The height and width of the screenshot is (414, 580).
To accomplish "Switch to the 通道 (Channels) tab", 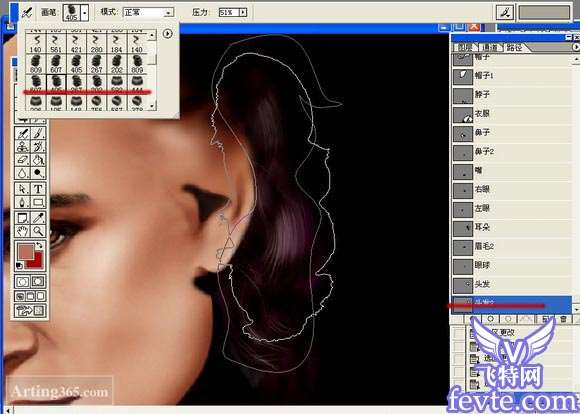I will (x=489, y=48).
